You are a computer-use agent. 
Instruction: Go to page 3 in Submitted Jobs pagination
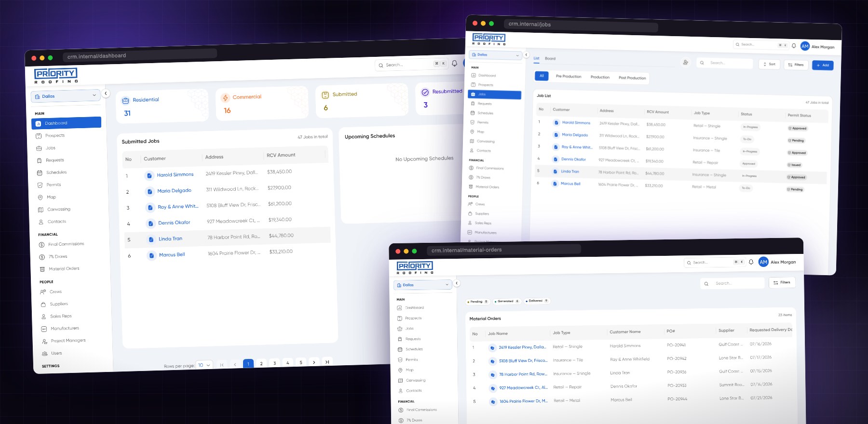[274, 363]
